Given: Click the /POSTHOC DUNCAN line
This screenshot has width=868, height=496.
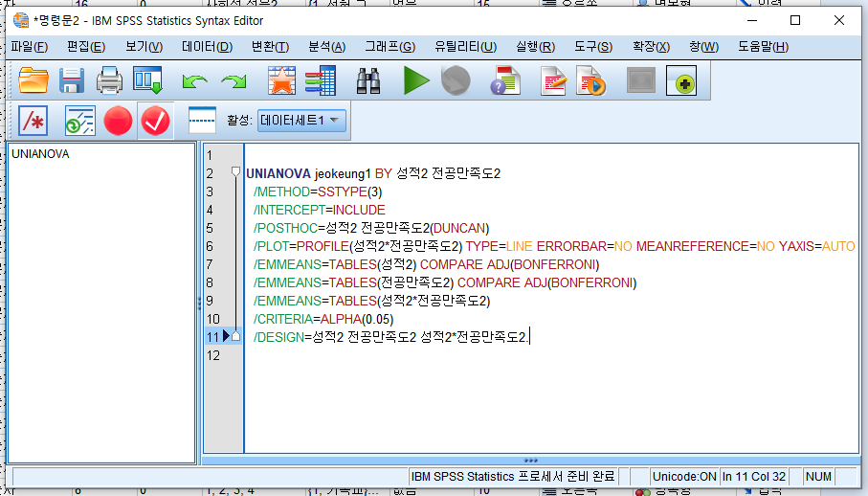Looking at the screenshot, I should point(371,228).
